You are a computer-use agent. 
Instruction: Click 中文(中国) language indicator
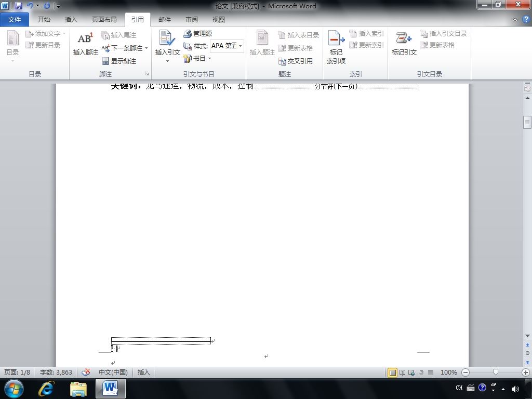(113, 372)
